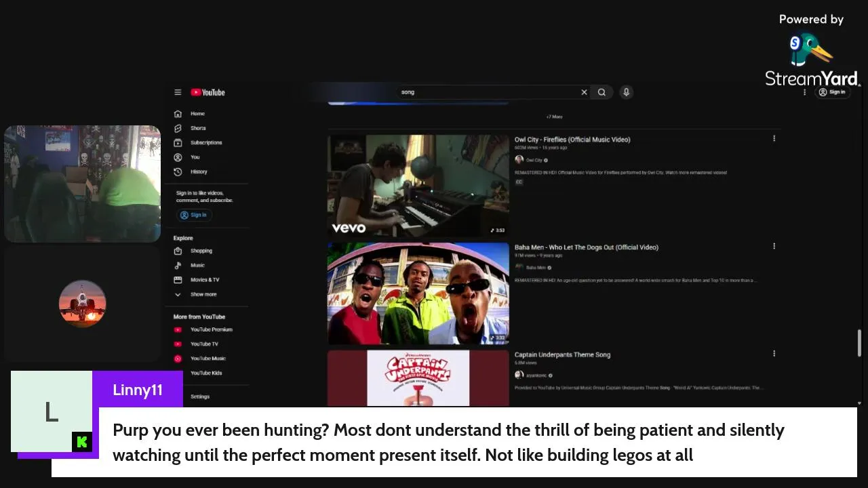Click the Captain Underpants Theme Song title
Viewport: 868px width, 488px height.
click(x=562, y=354)
